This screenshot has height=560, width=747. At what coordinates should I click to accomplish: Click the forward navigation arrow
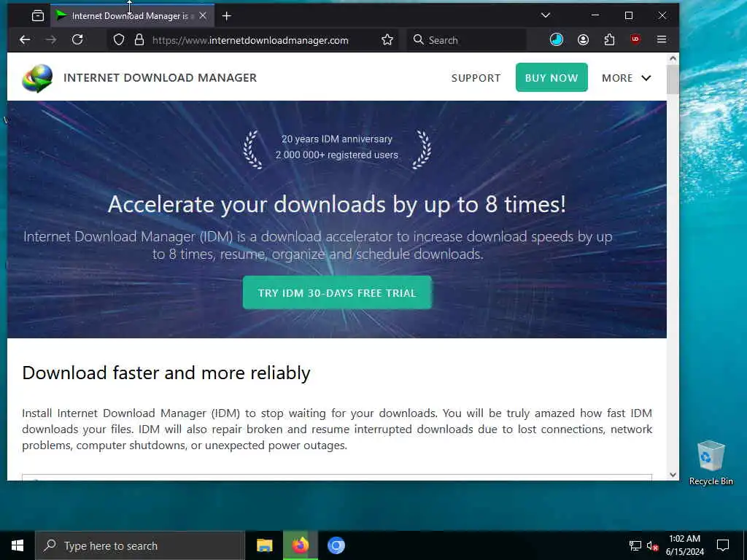tap(51, 40)
